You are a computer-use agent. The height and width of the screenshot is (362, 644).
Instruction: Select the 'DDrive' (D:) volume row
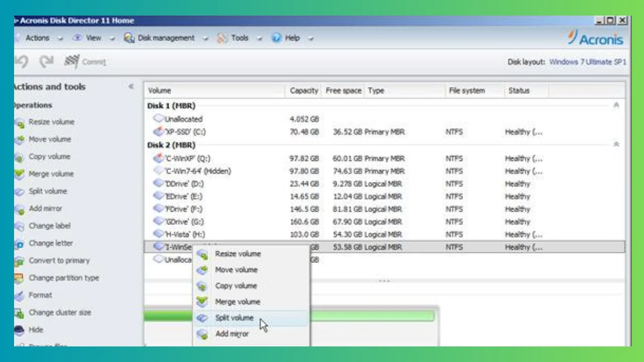[384, 184]
